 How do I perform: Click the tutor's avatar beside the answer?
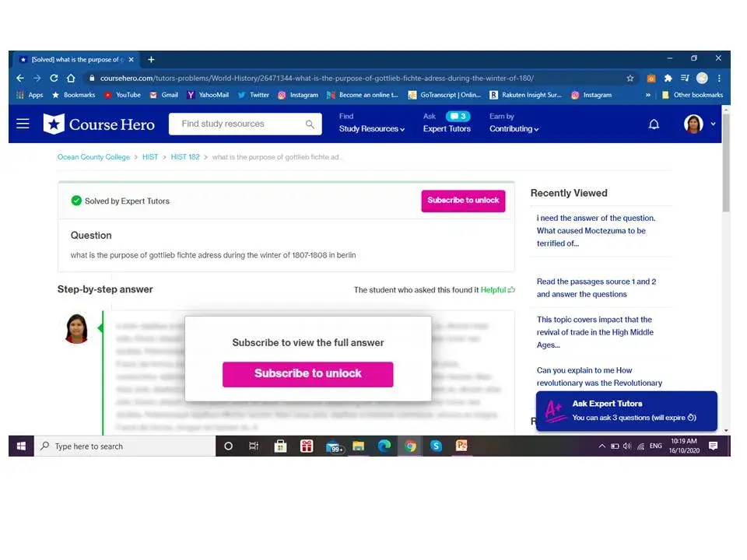point(77,328)
